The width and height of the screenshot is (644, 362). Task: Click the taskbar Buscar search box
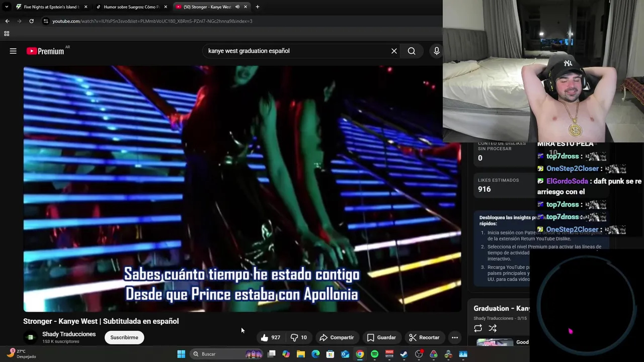point(226,354)
